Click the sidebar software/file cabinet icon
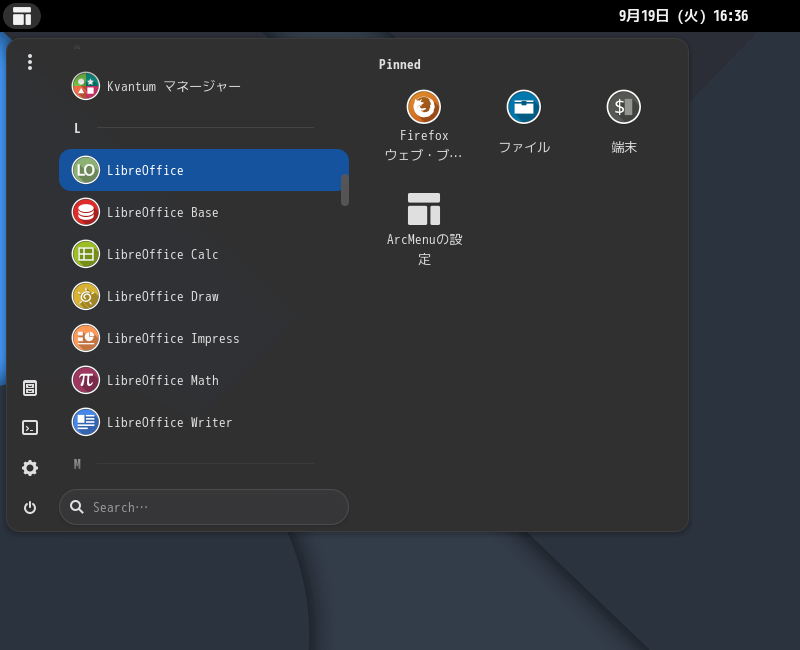 pos(30,388)
